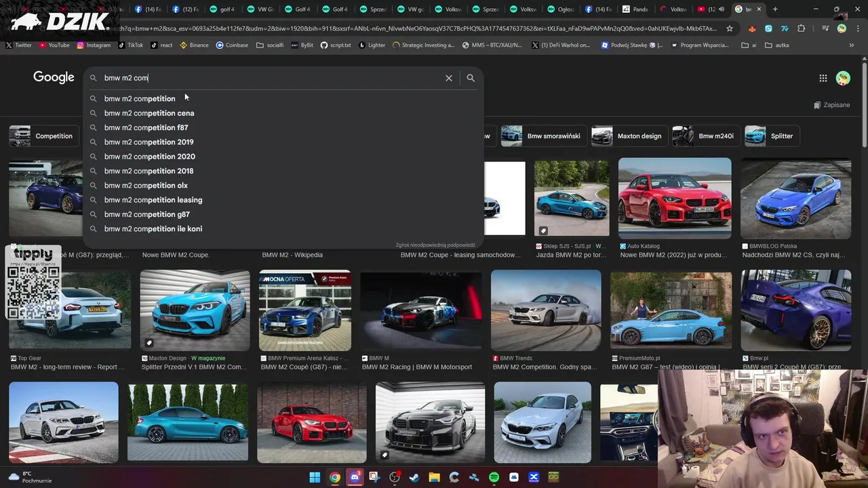This screenshot has height=488, width=868.
Task: Expand the autka bookmark folder
Action: (x=776, y=45)
